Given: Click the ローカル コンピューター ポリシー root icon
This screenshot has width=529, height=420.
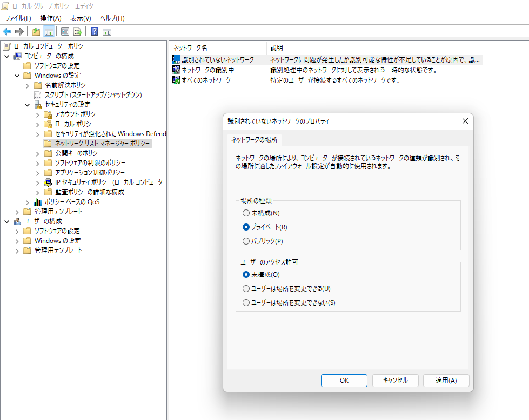Looking at the screenshot, I should pyautogui.click(x=7, y=46).
